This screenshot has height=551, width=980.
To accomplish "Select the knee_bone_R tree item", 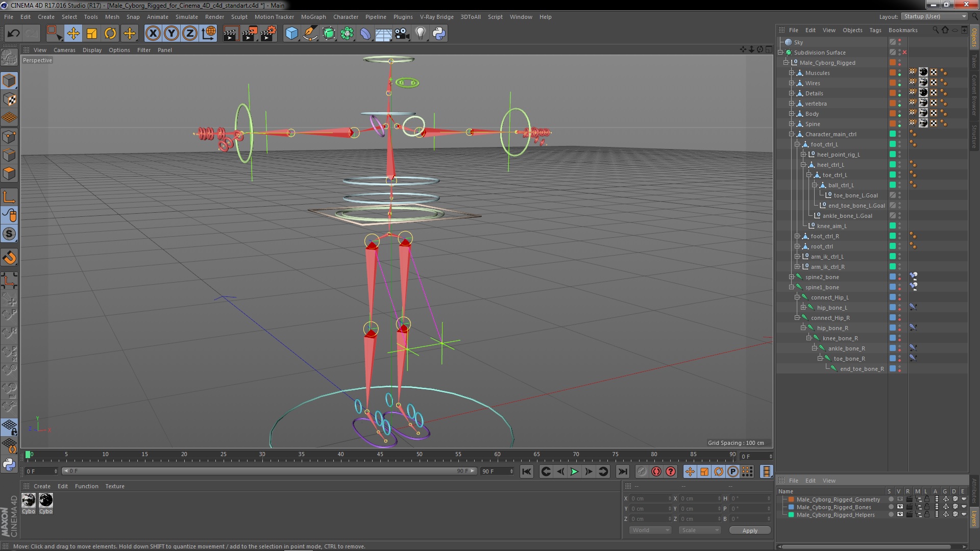I will point(840,338).
